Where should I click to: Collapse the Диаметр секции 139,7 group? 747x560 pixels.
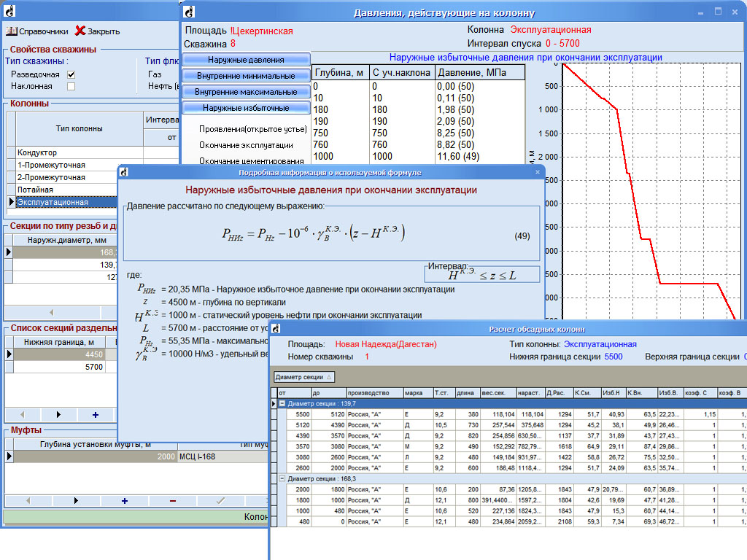(282, 403)
